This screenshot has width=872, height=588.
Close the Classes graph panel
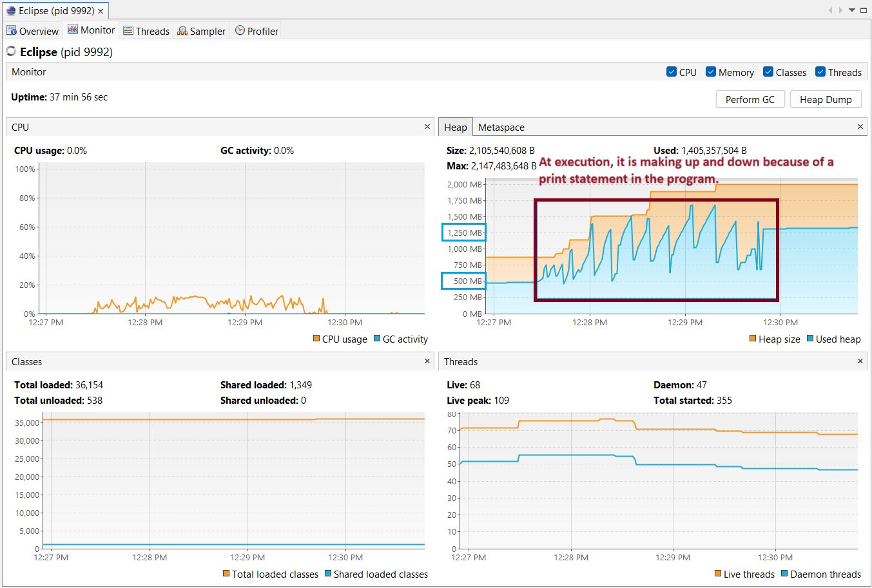[x=427, y=361]
